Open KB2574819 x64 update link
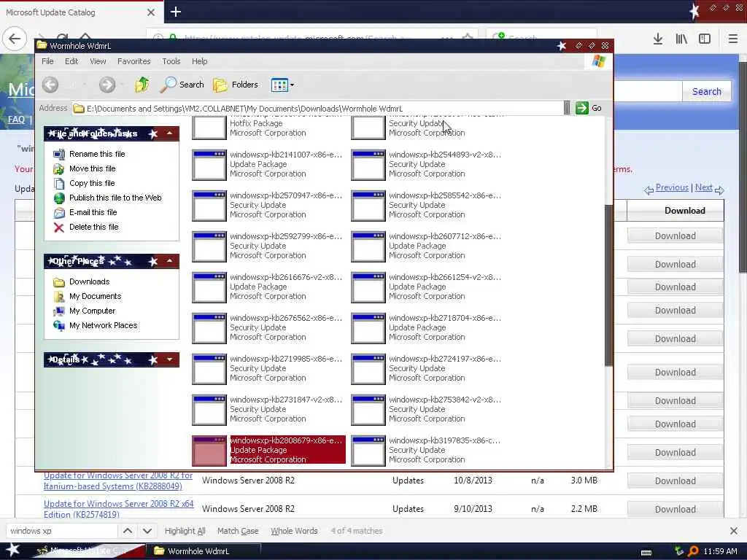Screen dimensions: 747x560 coord(119,509)
